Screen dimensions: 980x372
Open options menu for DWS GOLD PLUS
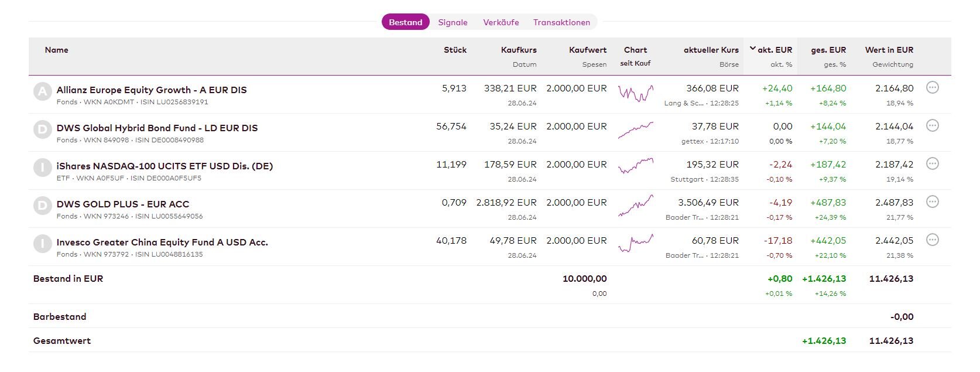coord(932,202)
